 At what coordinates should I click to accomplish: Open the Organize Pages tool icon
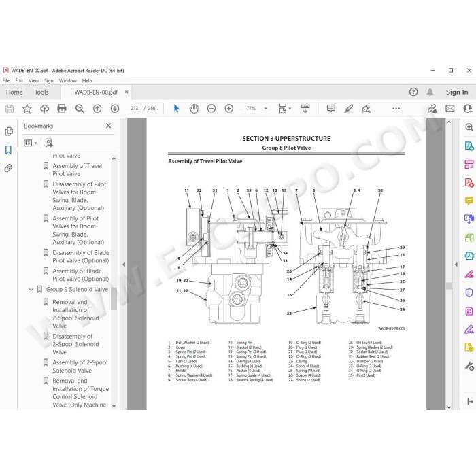coord(469,165)
